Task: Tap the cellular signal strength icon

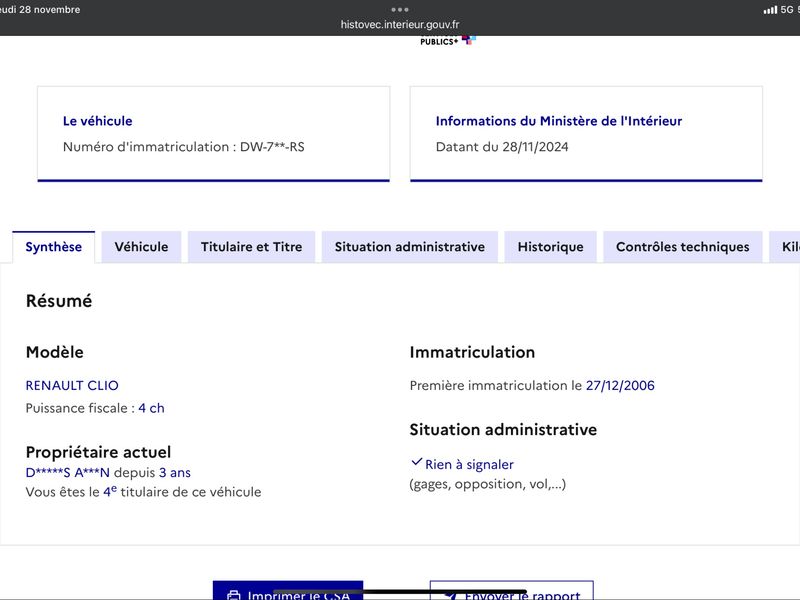Action: [770, 10]
